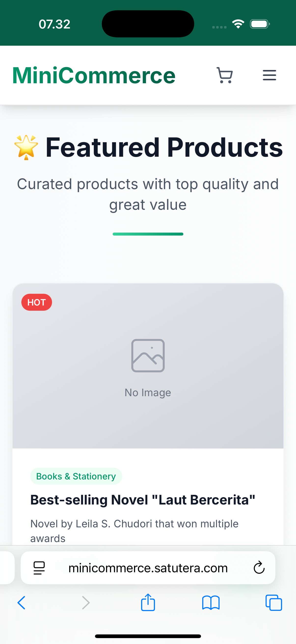Open Safari bookmarks
The height and width of the screenshot is (644, 296).
pyautogui.click(x=211, y=603)
